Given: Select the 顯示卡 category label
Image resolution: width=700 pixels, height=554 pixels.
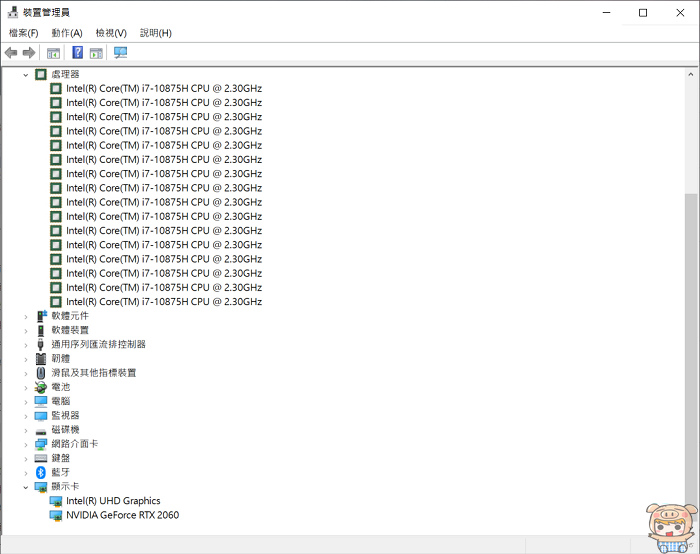Looking at the screenshot, I should pyautogui.click(x=65, y=487).
